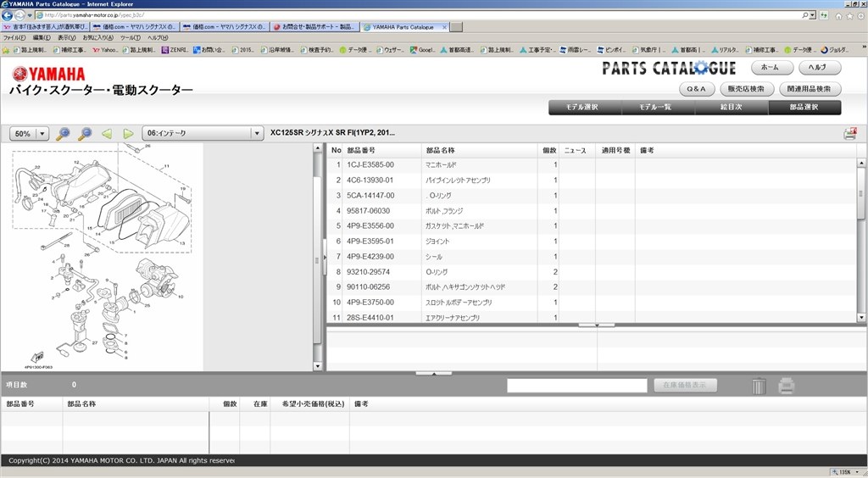
Task: Open the 表示(V) menu
Action: [67, 37]
